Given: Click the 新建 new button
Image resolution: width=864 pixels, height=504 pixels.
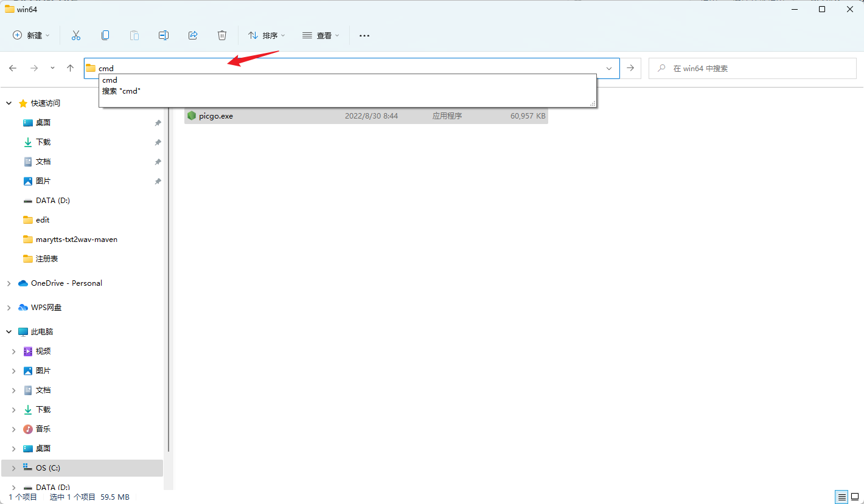Looking at the screenshot, I should tap(32, 35).
